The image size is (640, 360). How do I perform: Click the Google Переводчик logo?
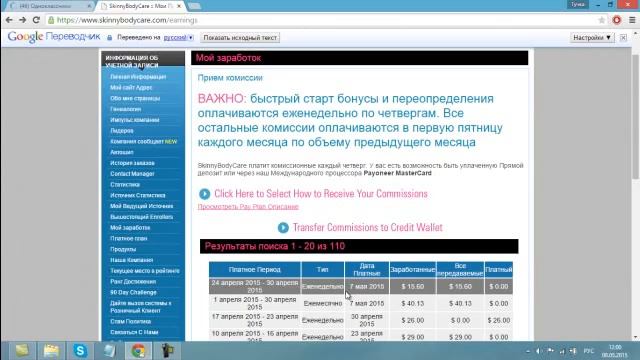click(x=54, y=37)
